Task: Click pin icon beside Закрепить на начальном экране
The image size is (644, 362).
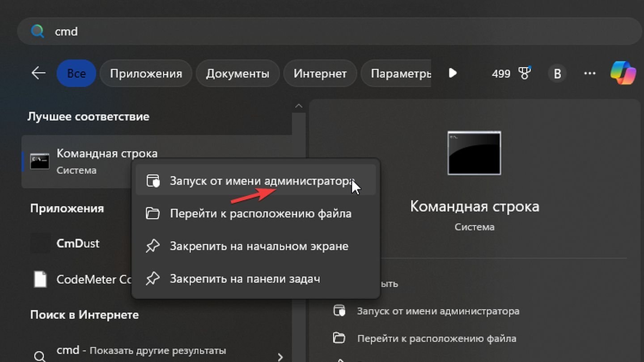Action: point(153,246)
